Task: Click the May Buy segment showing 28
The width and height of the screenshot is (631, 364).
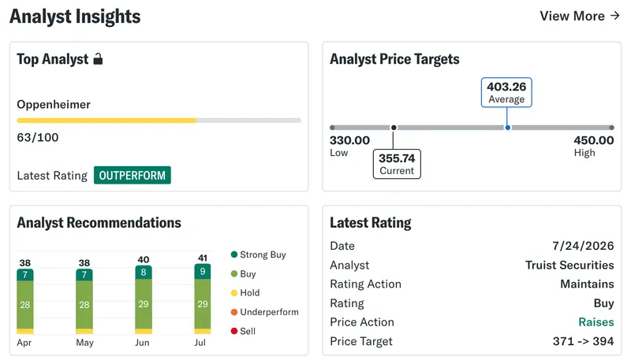Action: [84, 305]
